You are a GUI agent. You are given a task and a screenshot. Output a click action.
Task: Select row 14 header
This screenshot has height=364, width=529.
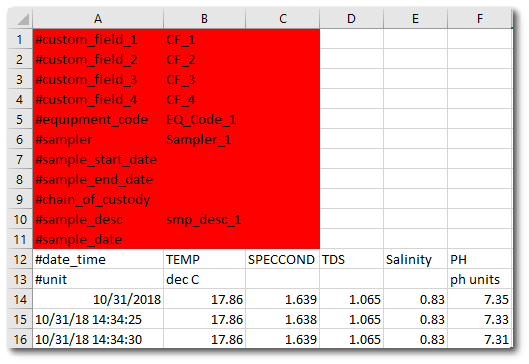pos(20,299)
